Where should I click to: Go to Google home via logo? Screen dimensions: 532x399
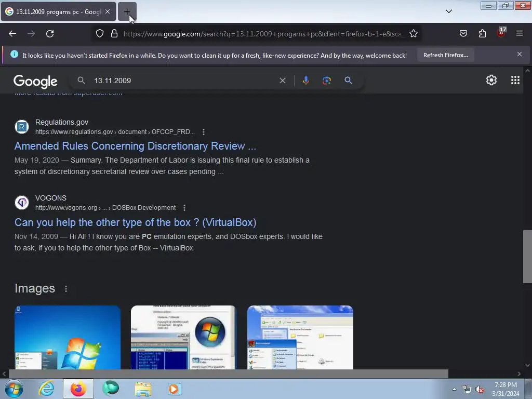(x=35, y=81)
